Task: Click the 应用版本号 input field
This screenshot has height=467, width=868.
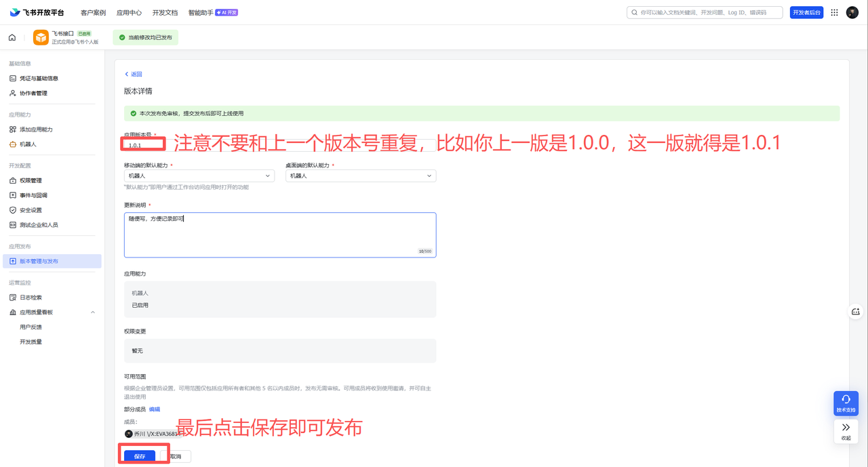Action: [x=280, y=146]
